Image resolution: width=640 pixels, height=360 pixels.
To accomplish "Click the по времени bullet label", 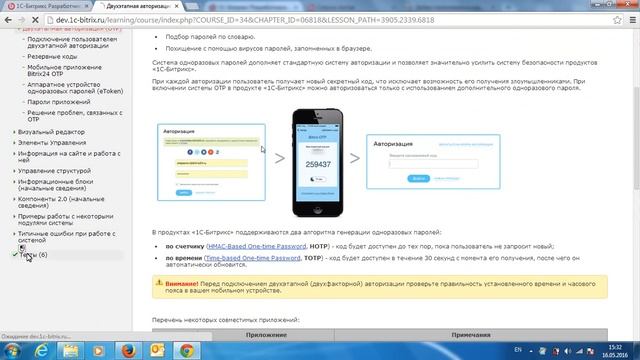I will tap(183, 258).
